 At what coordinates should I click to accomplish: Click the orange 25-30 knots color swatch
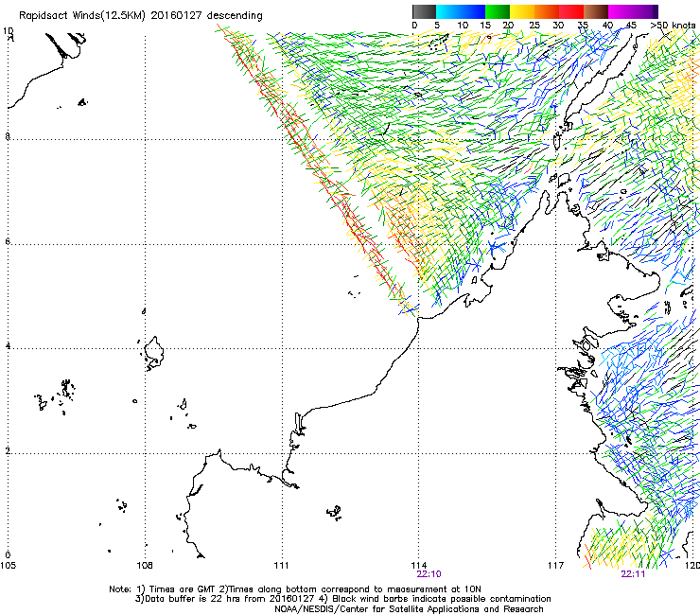[547, 11]
